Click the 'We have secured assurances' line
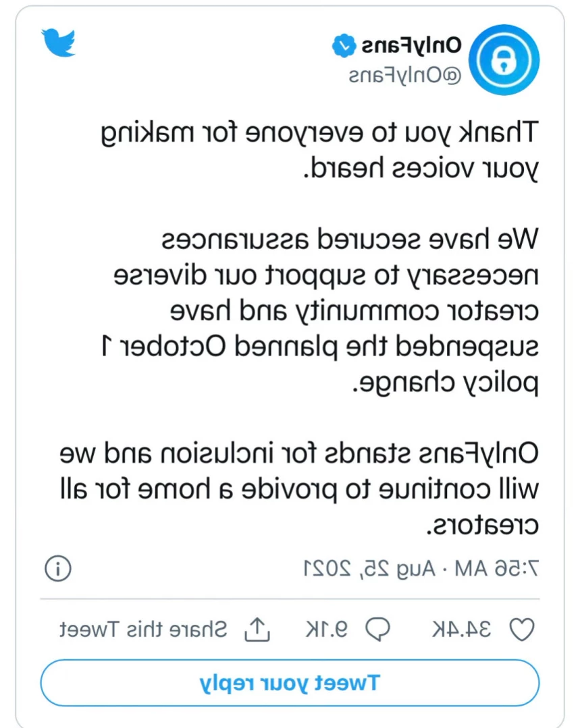 (x=350, y=239)
